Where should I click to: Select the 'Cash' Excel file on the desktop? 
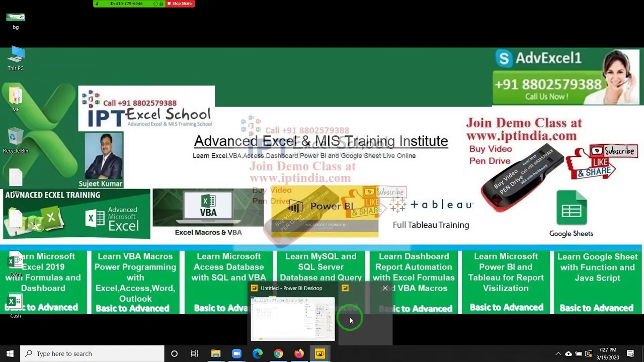click(16, 306)
